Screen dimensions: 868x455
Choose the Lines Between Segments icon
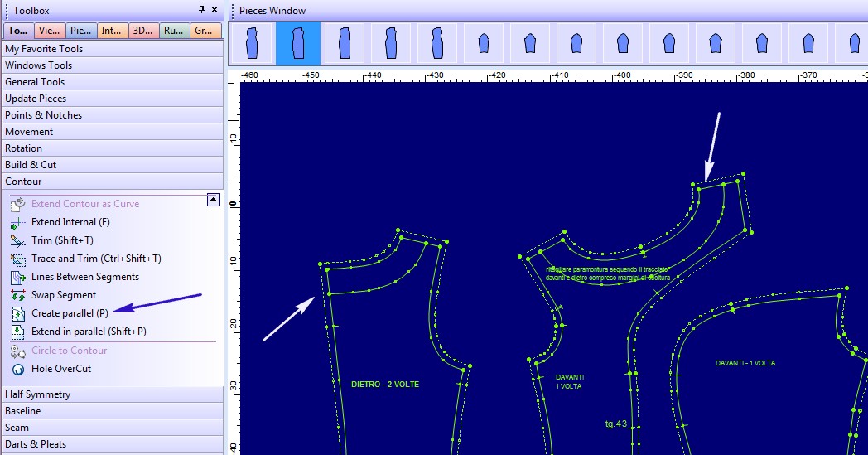[x=17, y=277]
